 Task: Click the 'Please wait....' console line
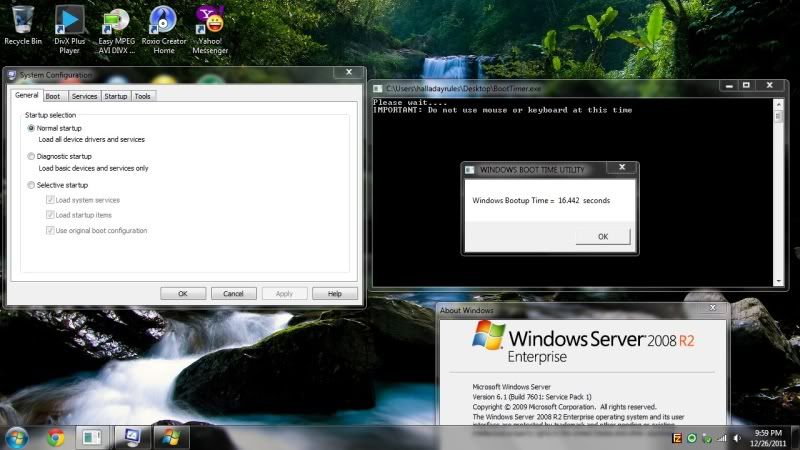(410, 103)
